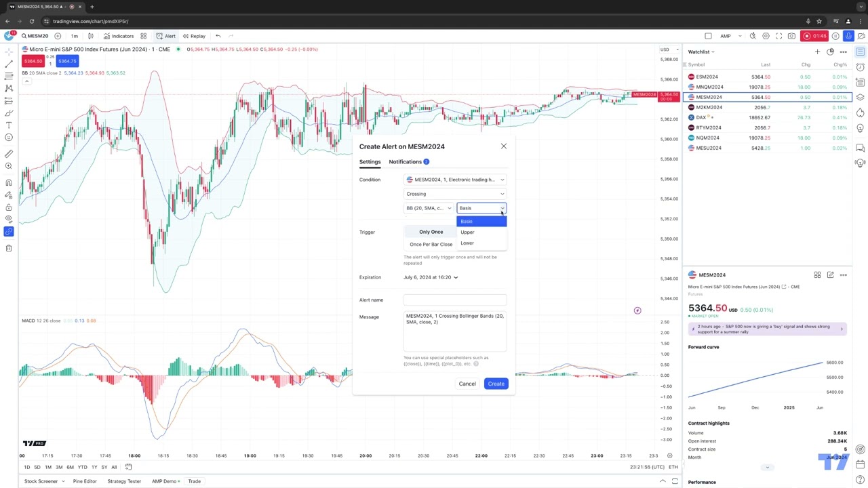This screenshot has width=868, height=488.
Task: Open the expiration date July 6 2024 selector
Action: point(431,277)
